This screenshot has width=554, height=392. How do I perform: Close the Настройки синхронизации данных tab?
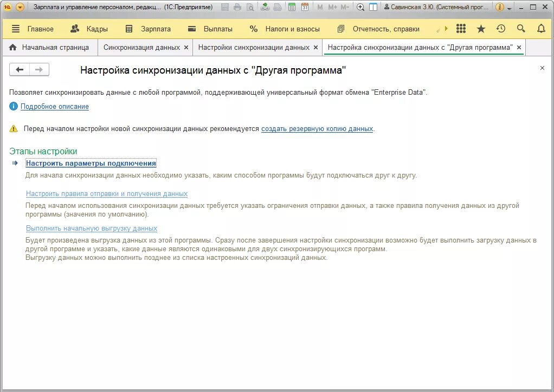pyautogui.click(x=316, y=47)
